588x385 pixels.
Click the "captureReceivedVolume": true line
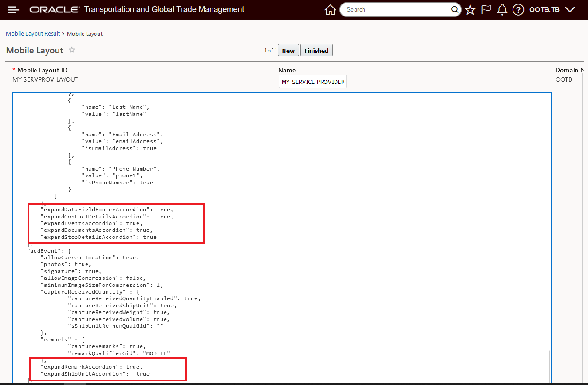(x=119, y=319)
